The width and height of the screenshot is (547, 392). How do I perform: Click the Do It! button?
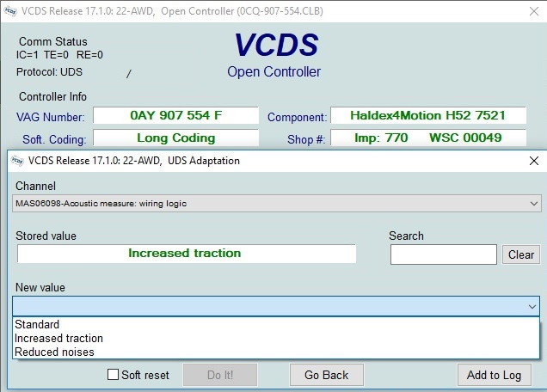coord(220,375)
